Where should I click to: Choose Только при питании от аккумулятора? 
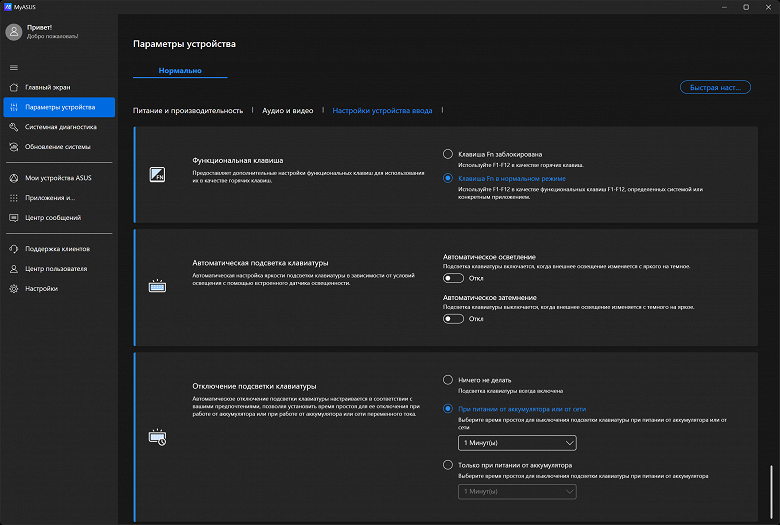pos(448,465)
